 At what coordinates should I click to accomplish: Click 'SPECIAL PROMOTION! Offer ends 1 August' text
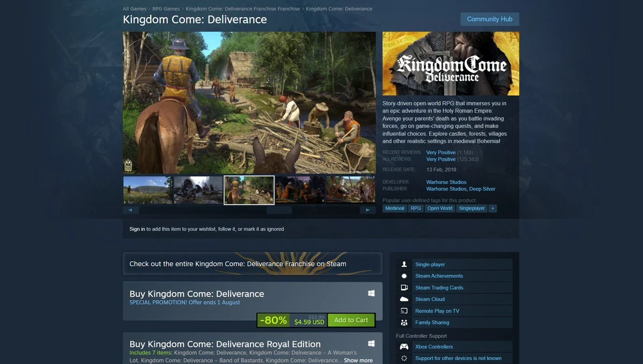tap(184, 302)
